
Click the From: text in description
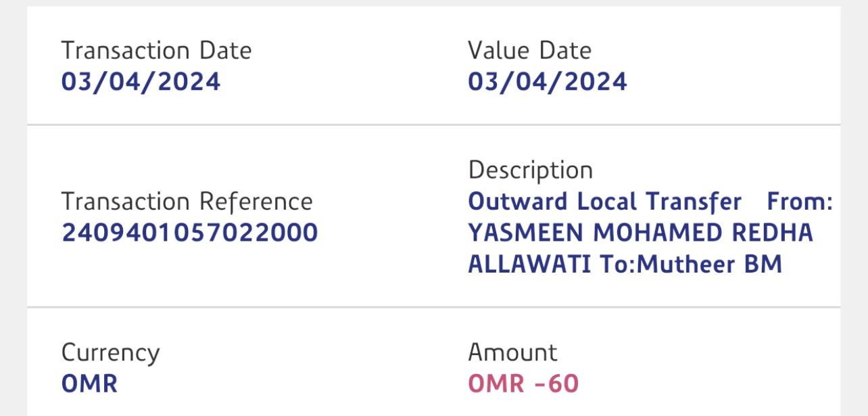coord(800,202)
